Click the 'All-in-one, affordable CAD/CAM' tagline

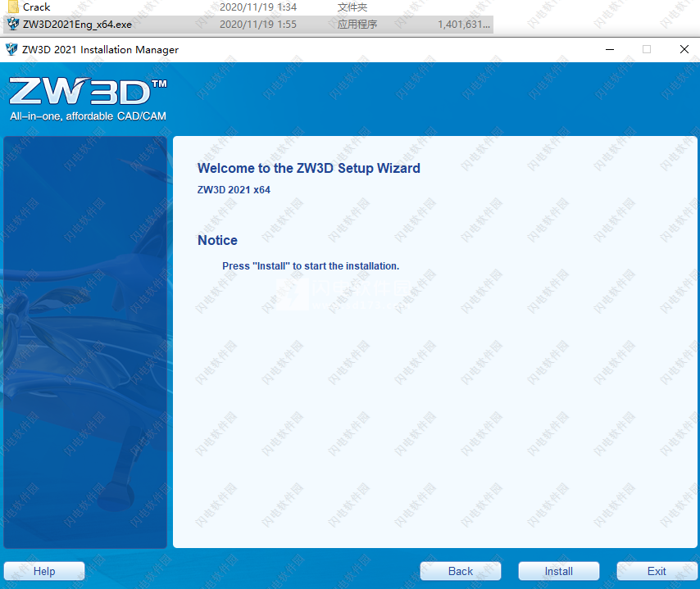(88, 116)
